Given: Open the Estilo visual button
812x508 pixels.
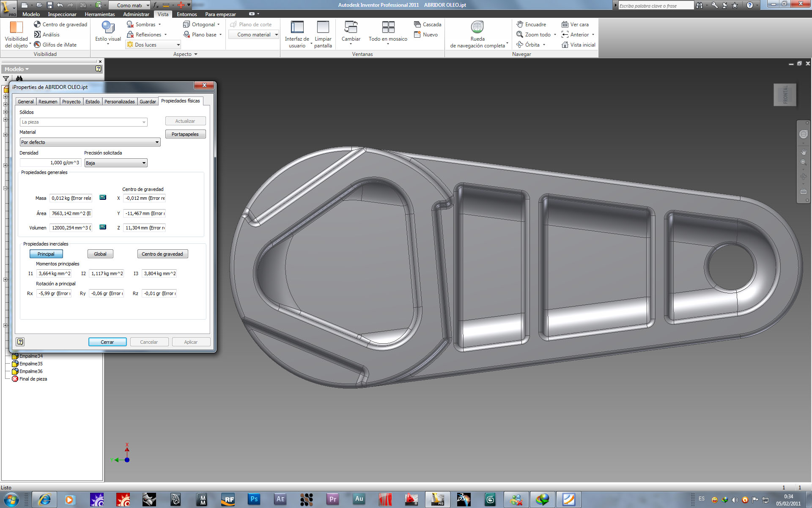Looking at the screenshot, I should tap(108, 33).
